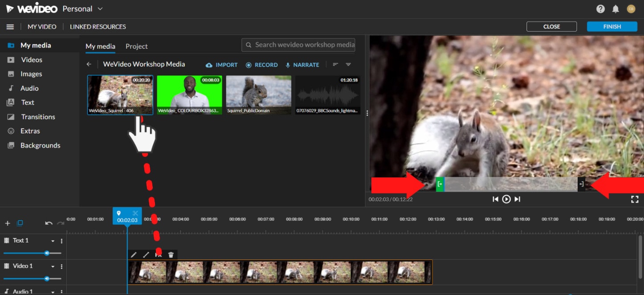Screen dimensions: 644x295
Task: Open the clip fade/opacity line tool
Action: point(146,255)
